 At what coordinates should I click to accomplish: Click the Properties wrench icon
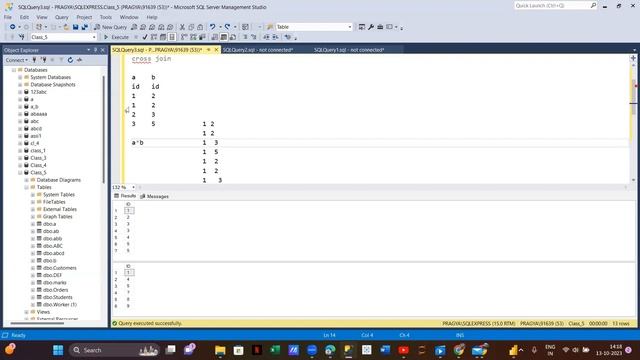(x=371, y=27)
